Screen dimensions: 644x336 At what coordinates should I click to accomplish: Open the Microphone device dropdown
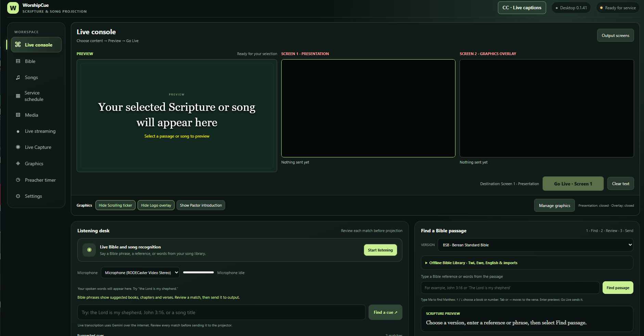[140, 273]
